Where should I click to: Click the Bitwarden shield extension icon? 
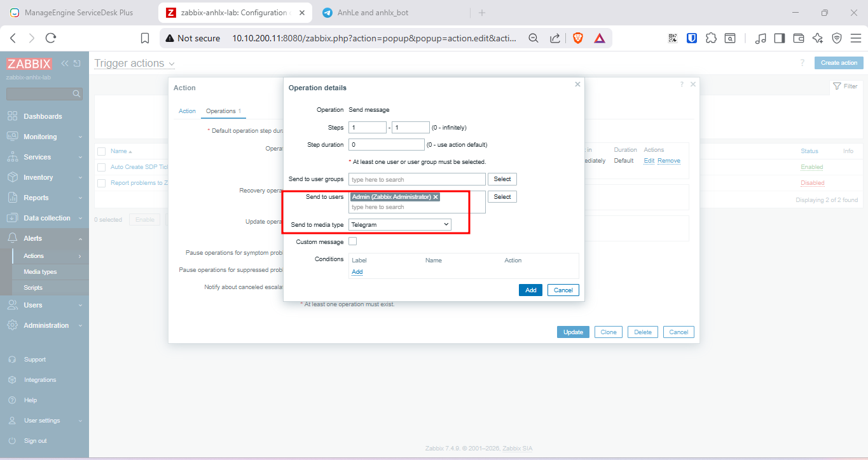[x=692, y=38]
